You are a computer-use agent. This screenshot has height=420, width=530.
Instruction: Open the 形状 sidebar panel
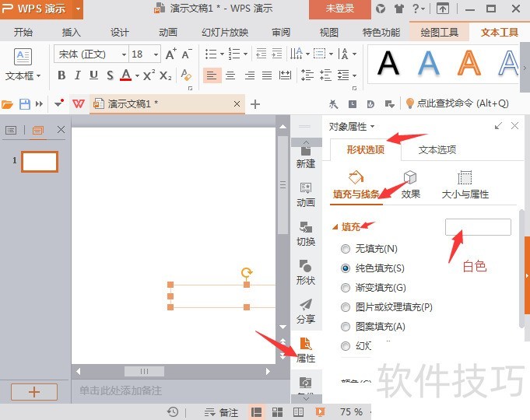(x=306, y=272)
